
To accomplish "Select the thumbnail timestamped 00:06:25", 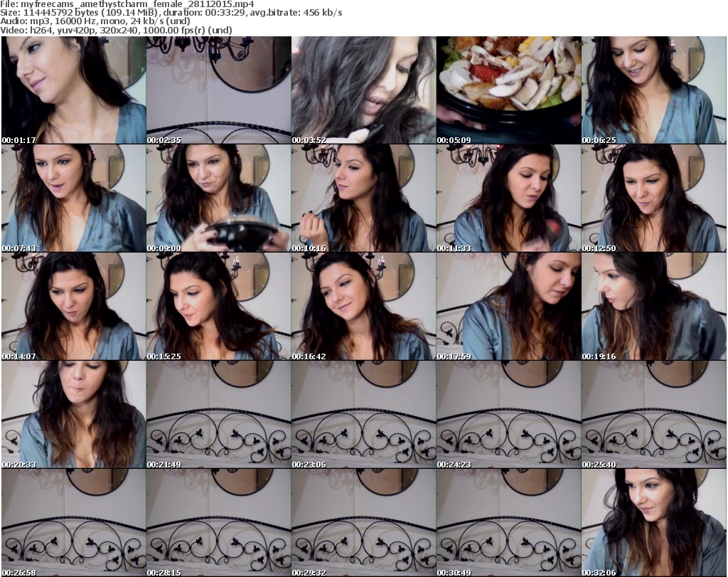I will (x=653, y=90).
